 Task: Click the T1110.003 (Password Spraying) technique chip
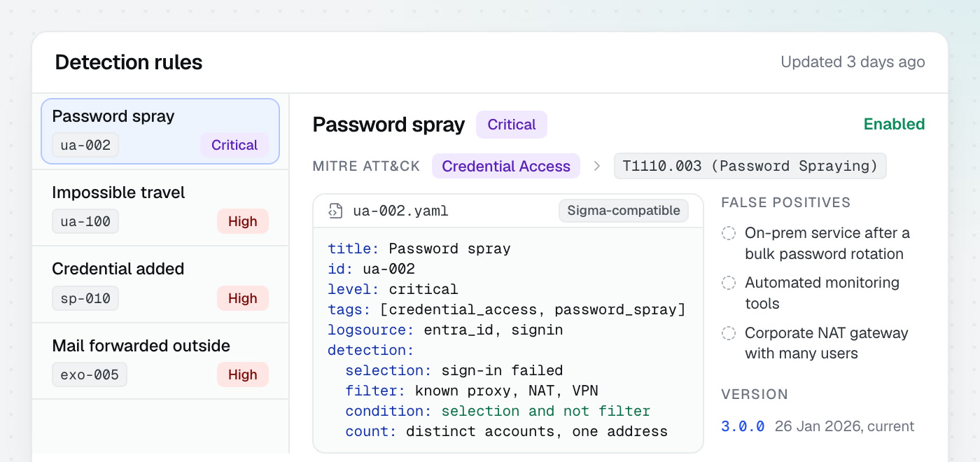tap(750, 167)
